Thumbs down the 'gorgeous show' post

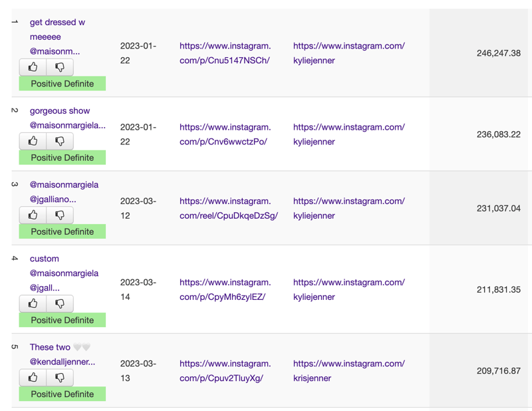click(x=60, y=141)
